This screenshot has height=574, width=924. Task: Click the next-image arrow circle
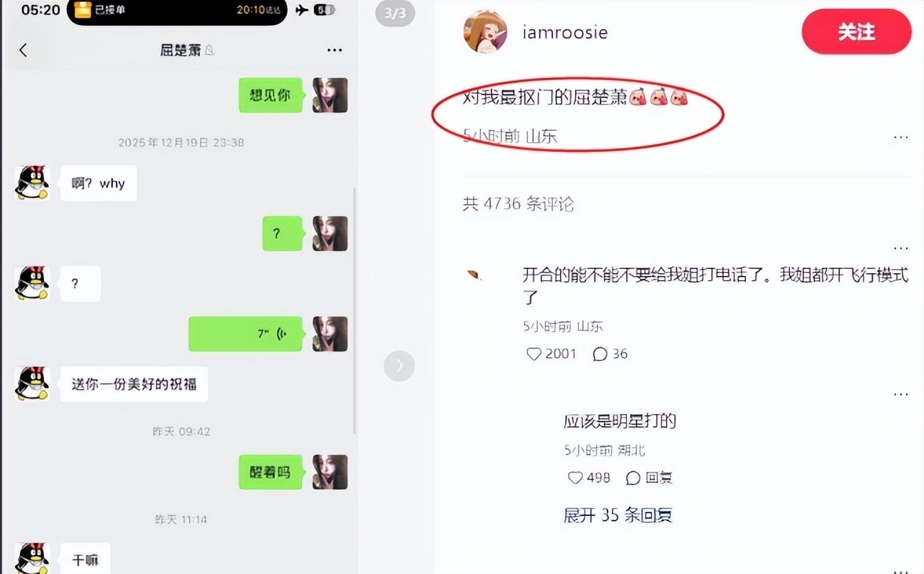tap(399, 366)
